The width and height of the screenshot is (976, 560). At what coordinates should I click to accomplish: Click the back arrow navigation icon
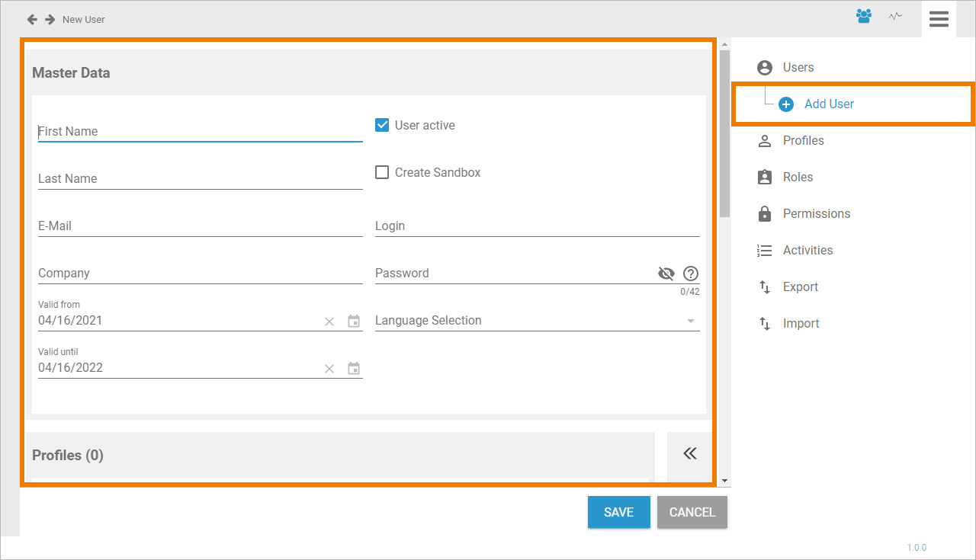click(32, 19)
